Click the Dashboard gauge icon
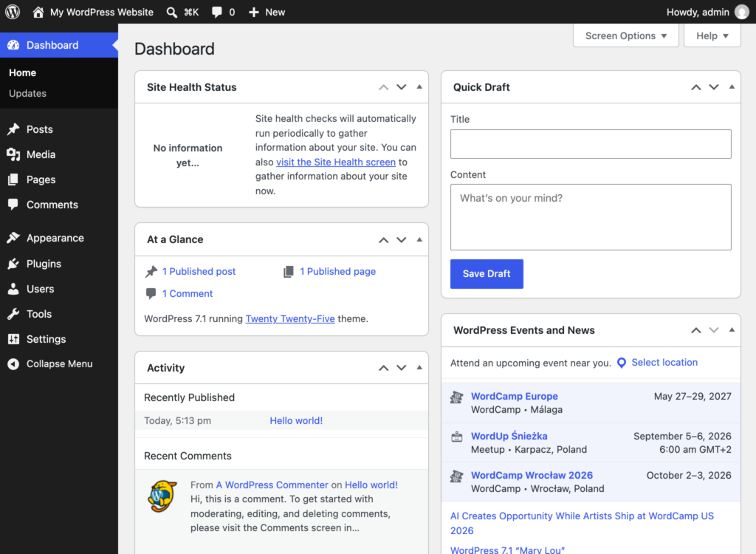The image size is (756, 554). 13,45
